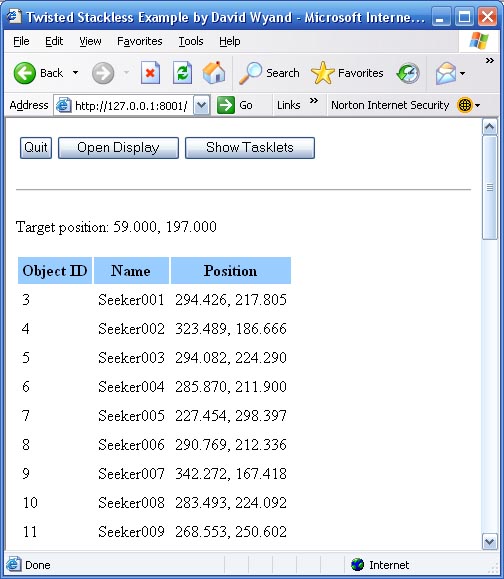Click the Show Tasklets button

[x=250, y=148]
